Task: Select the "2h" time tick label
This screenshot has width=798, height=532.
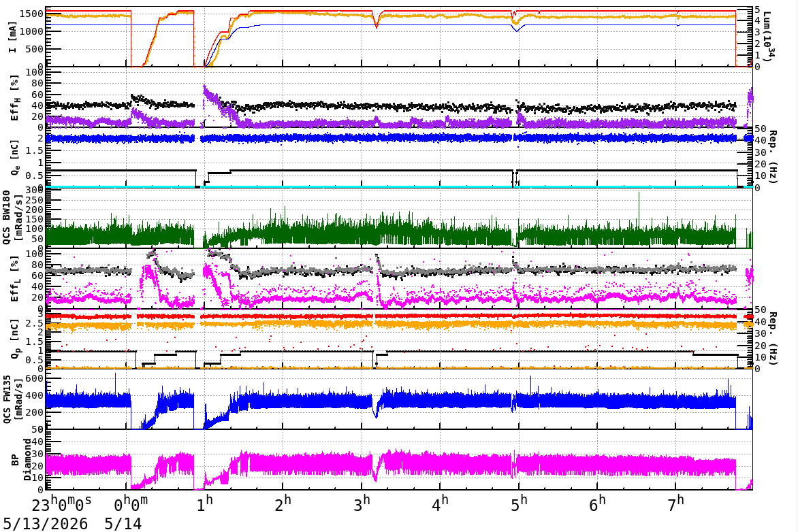Action: [x=283, y=504]
